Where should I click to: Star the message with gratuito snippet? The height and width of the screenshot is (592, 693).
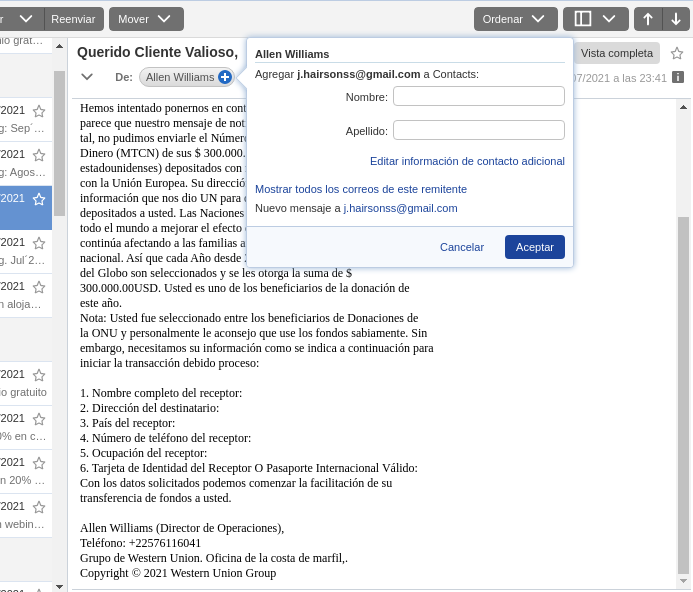click(x=39, y=375)
